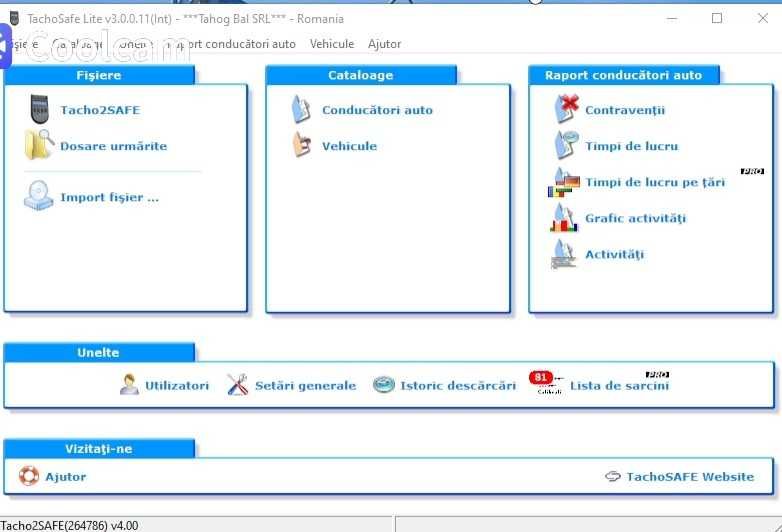This screenshot has height=532, width=782.
Task: Open the Contravenţii report
Action: pyautogui.click(x=625, y=110)
